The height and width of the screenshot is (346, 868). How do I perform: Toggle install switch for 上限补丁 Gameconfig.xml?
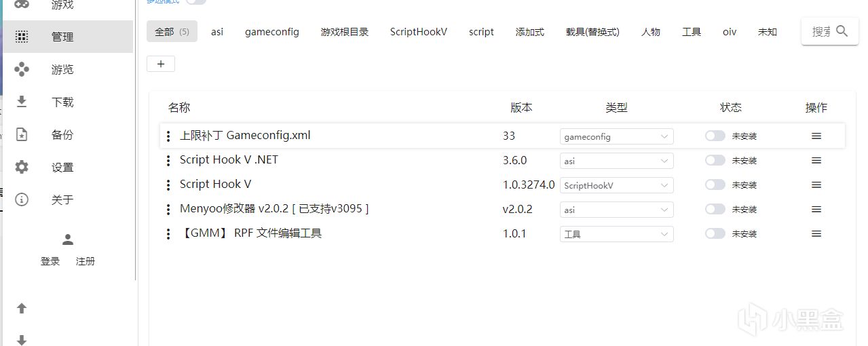[x=715, y=136]
